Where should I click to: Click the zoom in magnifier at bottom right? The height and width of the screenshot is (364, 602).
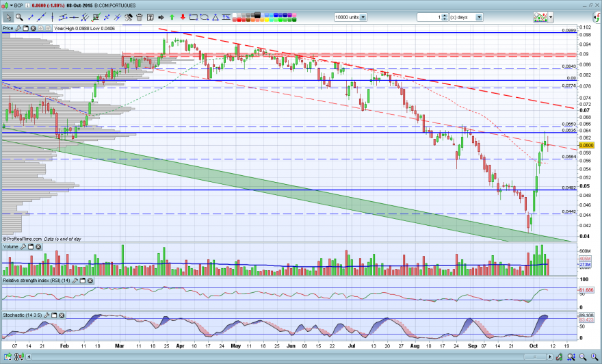coord(594,356)
